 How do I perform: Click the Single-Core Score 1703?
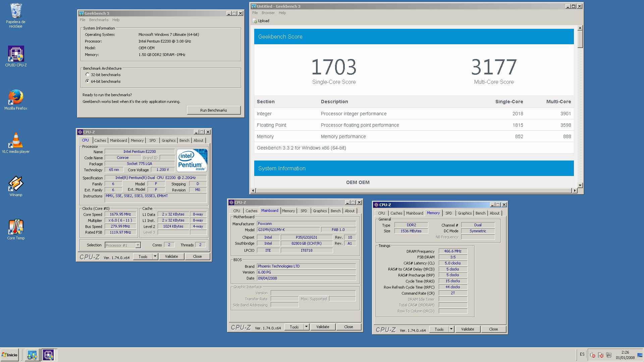coord(334,67)
